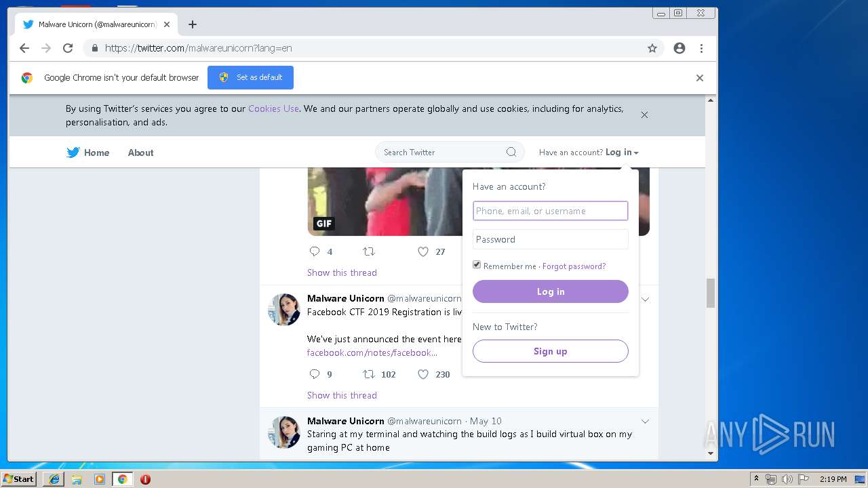
Task: Show this thread under Facebook CTF tweet
Action: click(x=342, y=395)
